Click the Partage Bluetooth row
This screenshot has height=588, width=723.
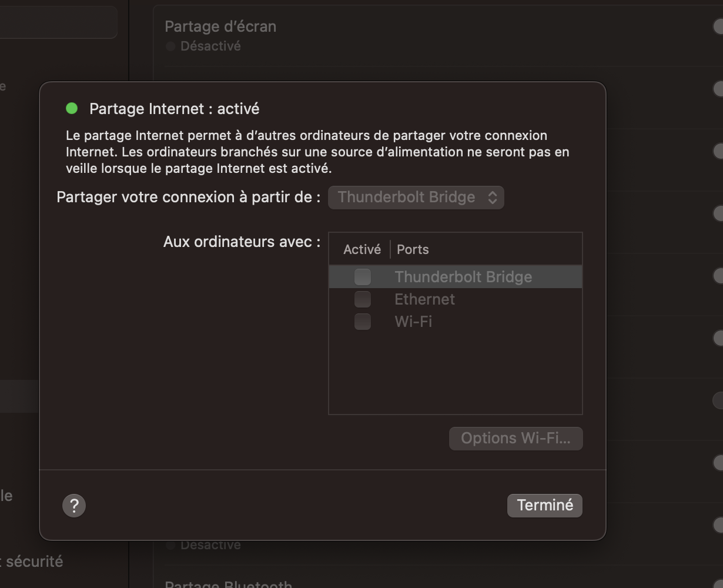click(x=228, y=584)
